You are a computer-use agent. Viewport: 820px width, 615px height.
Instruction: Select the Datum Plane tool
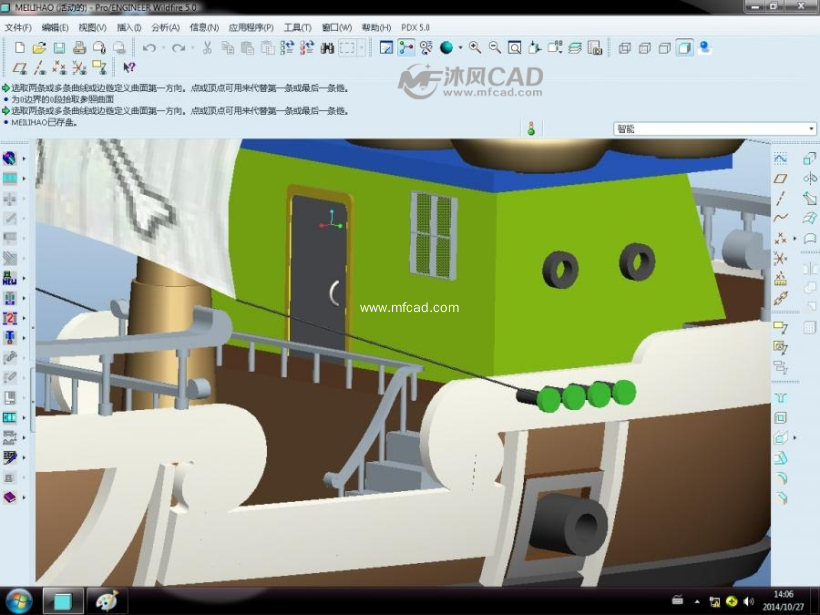coord(780,178)
